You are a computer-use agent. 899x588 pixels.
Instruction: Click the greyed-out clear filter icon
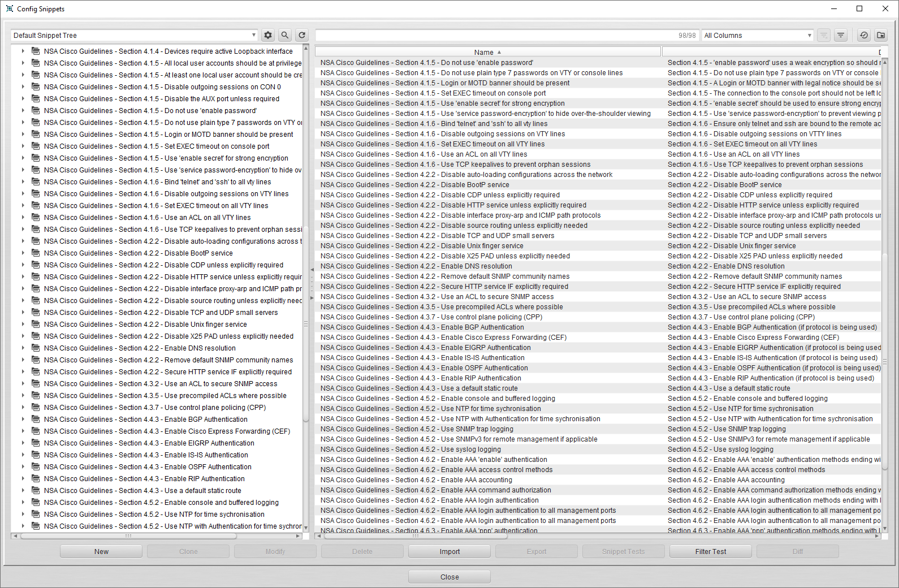(824, 35)
